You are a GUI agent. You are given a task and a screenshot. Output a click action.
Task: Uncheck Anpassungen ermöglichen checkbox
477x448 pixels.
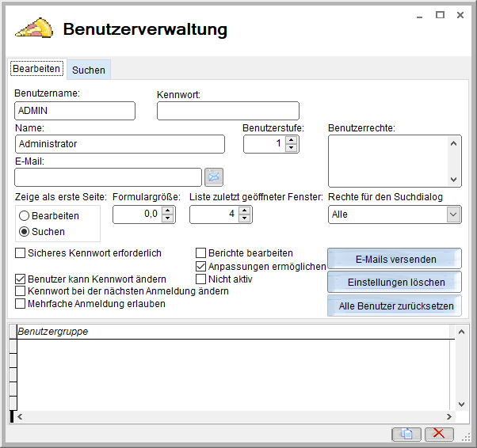point(200,266)
